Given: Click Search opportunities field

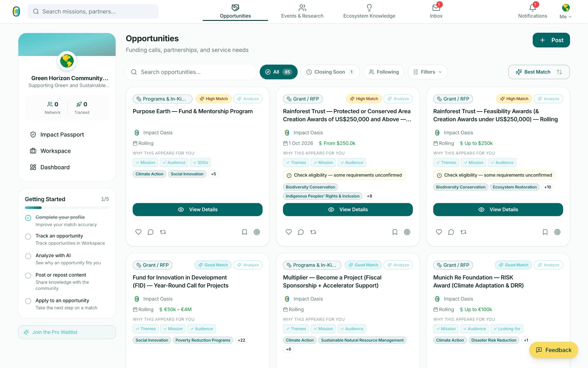Looking at the screenshot, I should (191, 72).
